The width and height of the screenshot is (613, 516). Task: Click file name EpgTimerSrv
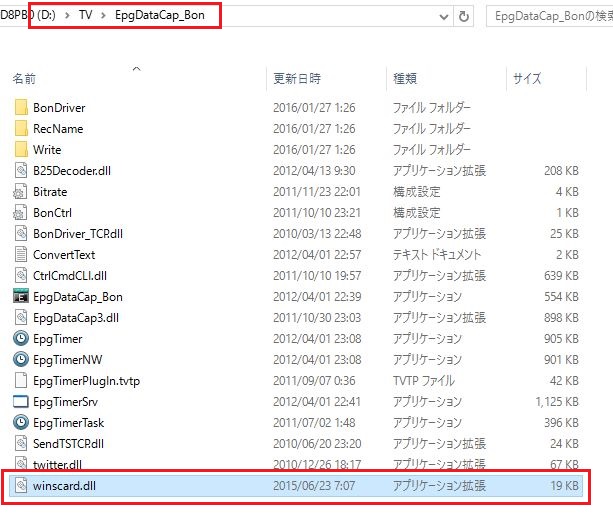tap(65, 402)
